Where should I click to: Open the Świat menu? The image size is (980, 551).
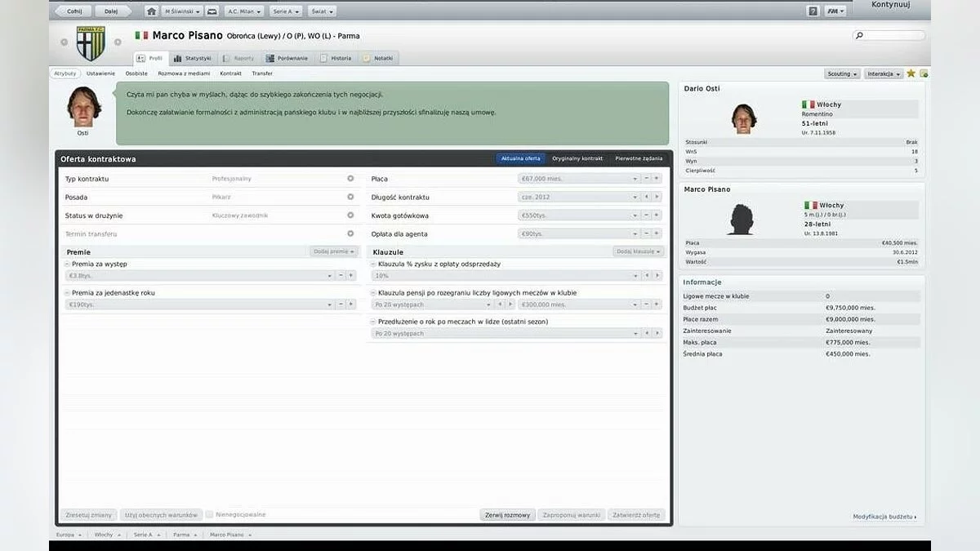(322, 11)
